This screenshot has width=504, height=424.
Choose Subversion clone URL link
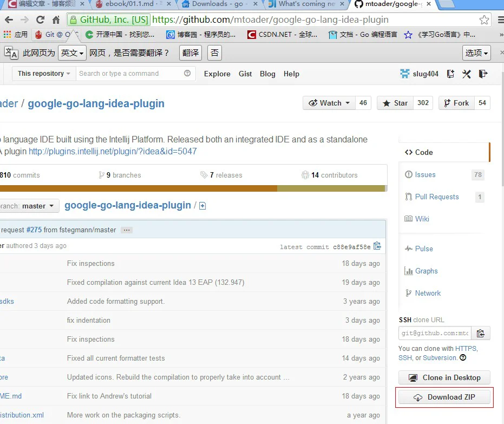(x=440, y=358)
